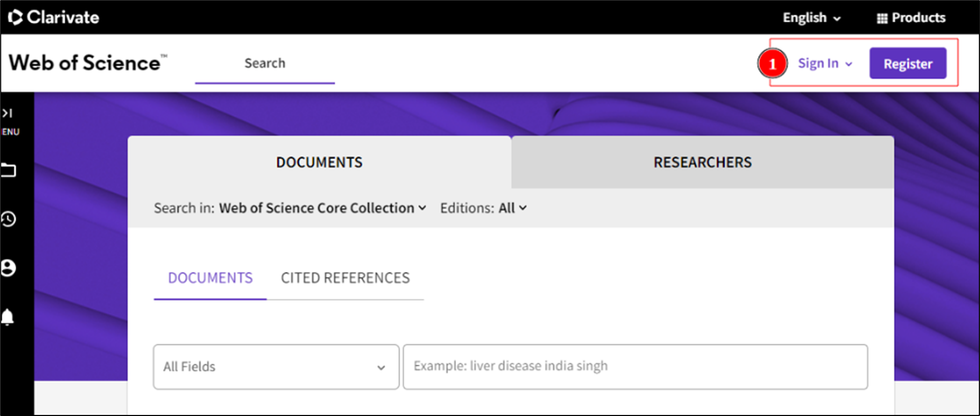The width and height of the screenshot is (980, 416).
Task: Click the Clarivate logo
Action: coord(53,17)
